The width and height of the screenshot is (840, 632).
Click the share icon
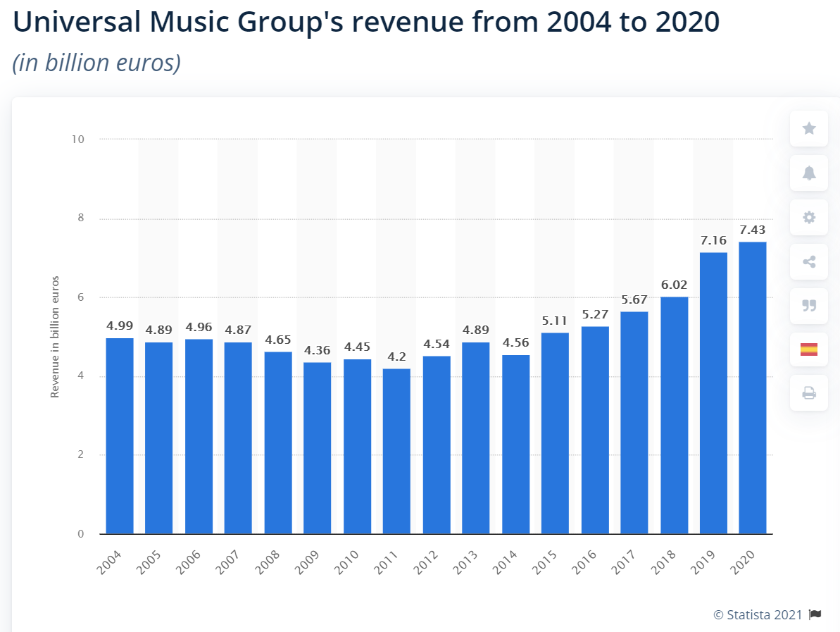click(809, 261)
